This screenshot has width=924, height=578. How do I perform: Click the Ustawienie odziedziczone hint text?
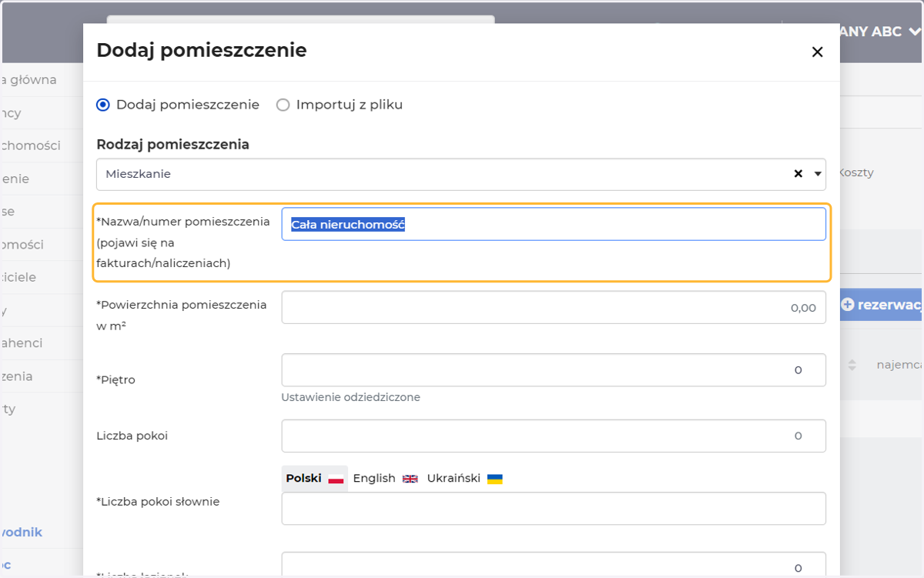351,397
